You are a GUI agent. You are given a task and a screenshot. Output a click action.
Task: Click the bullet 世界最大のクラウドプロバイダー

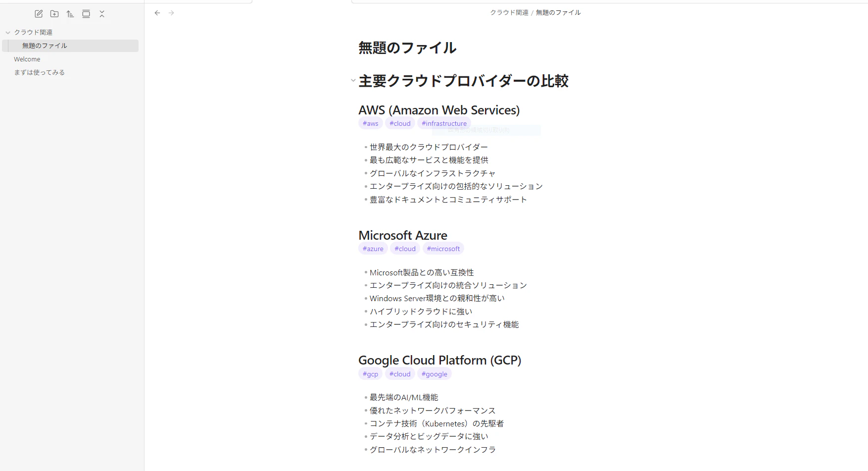[429, 147]
